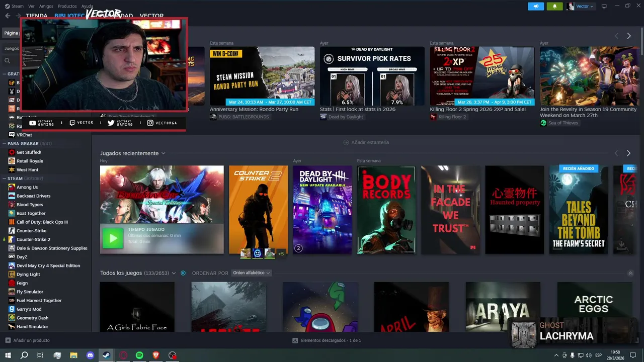This screenshot has height=362, width=644.
Task: Open the Jugados recientemente shelf dropdown chevron
Action: 164,153
